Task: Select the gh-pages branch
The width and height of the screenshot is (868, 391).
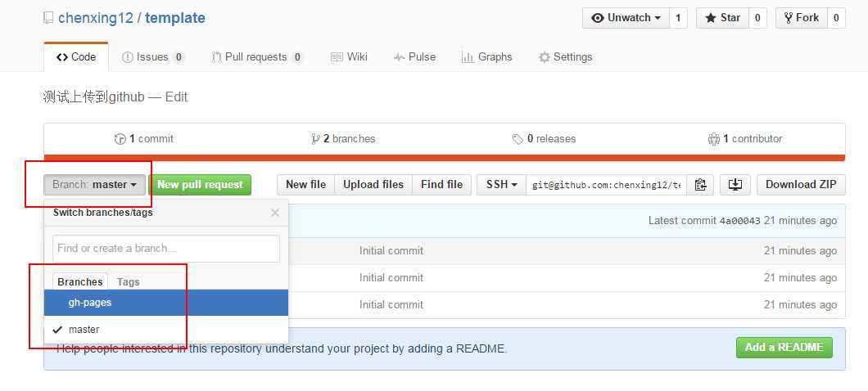Action: [x=166, y=303]
